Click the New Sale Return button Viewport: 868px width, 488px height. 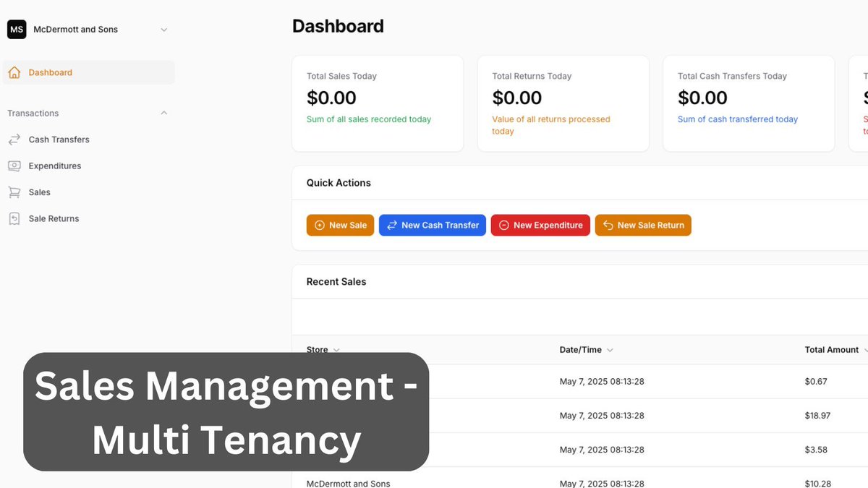(643, 226)
